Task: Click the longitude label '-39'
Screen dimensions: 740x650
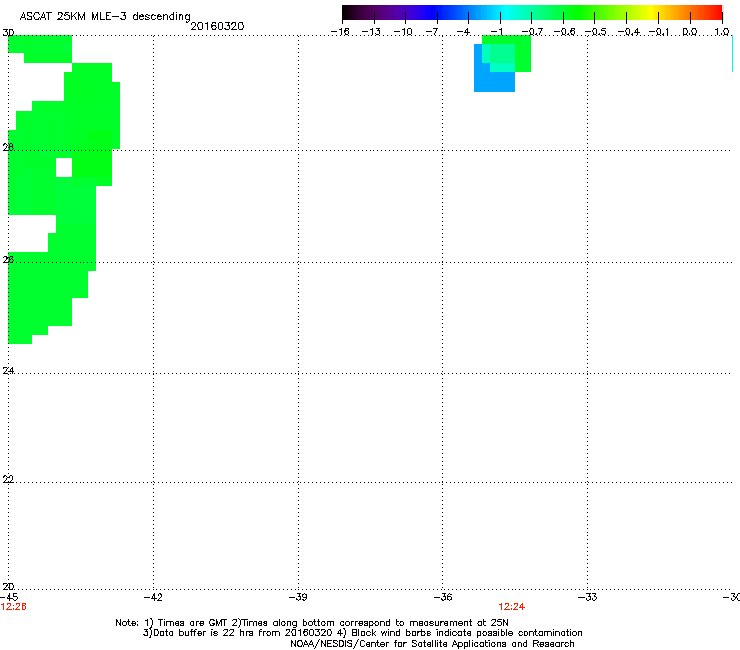Action: pyautogui.click(x=298, y=597)
